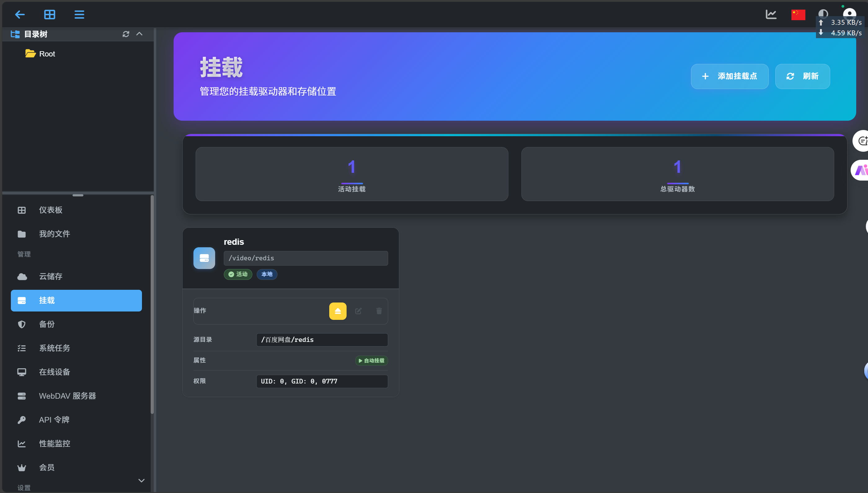868x493 pixels.
Task: Refresh the directory tree
Action: click(126, 34)
